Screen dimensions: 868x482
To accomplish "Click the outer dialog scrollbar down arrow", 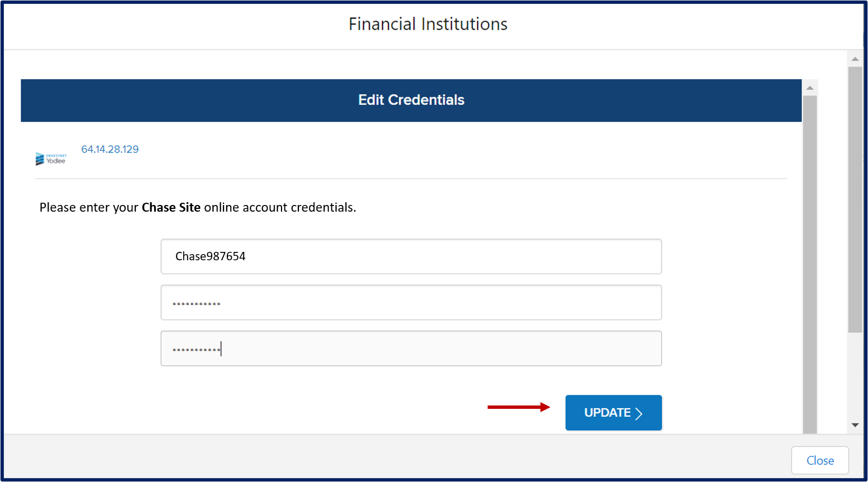I will 855,425.
